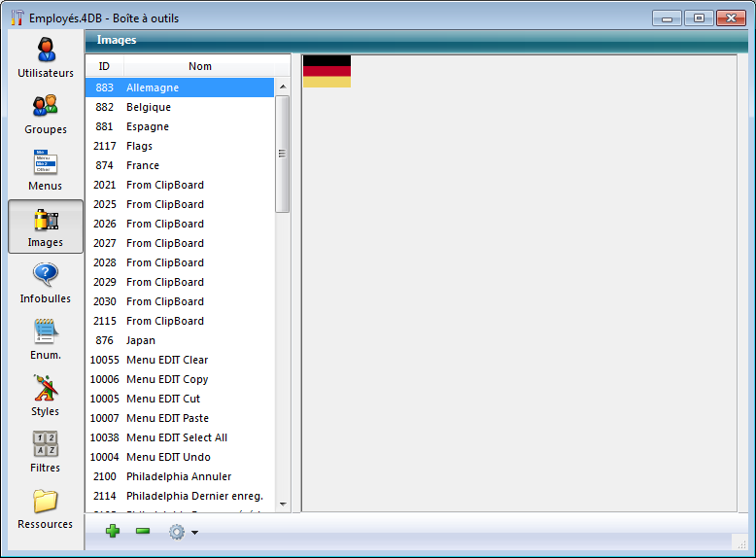Select the Espagne image row
This screenshot has width=756, height=558.
click(x=180, y=126)
